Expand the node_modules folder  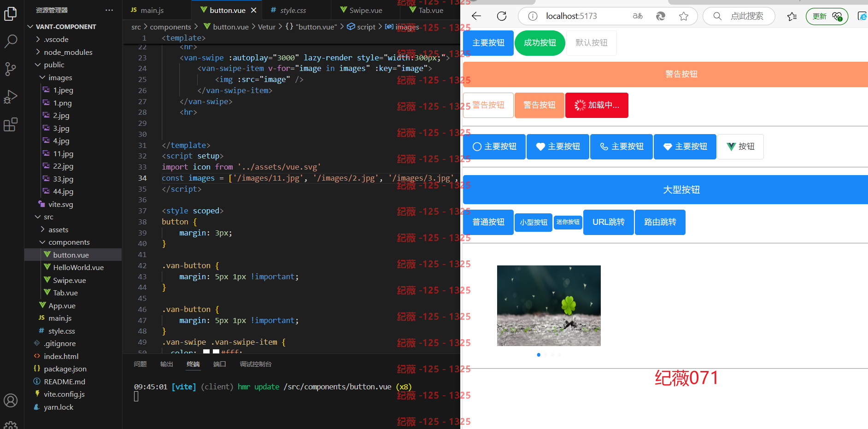point(68,53)
